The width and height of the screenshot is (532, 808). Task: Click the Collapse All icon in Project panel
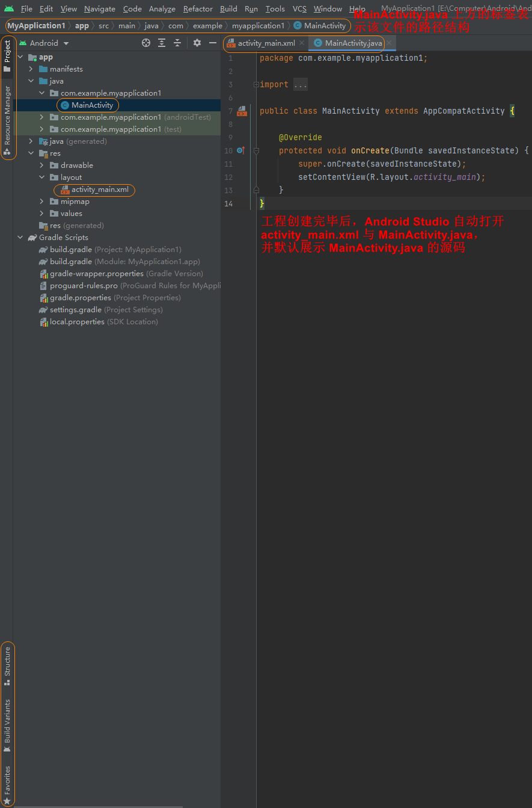tap(177, 43)
